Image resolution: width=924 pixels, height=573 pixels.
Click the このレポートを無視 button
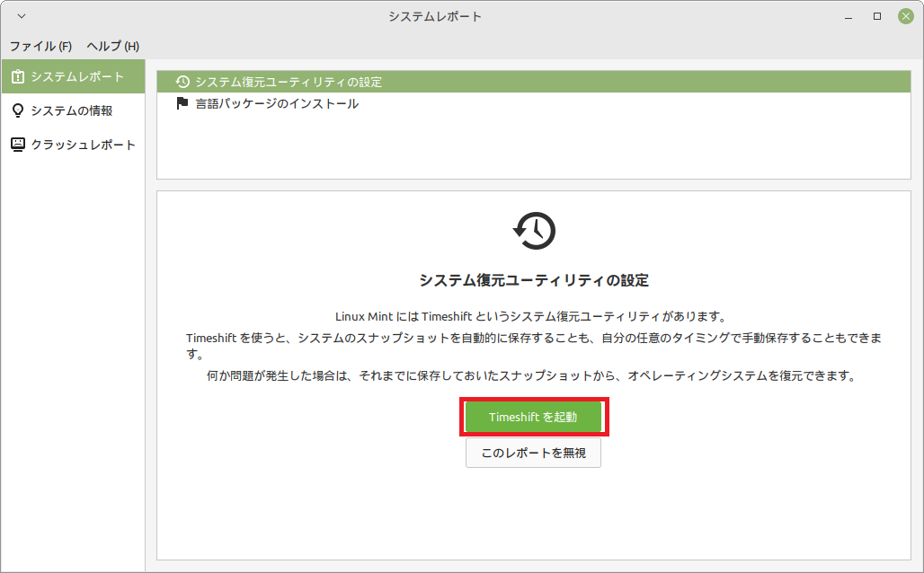[533, 453]
